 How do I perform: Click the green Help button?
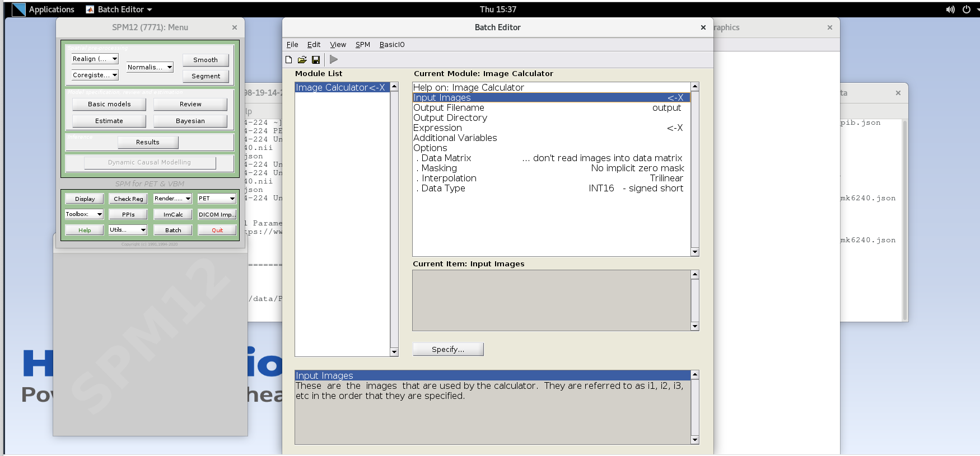[85, 230]
